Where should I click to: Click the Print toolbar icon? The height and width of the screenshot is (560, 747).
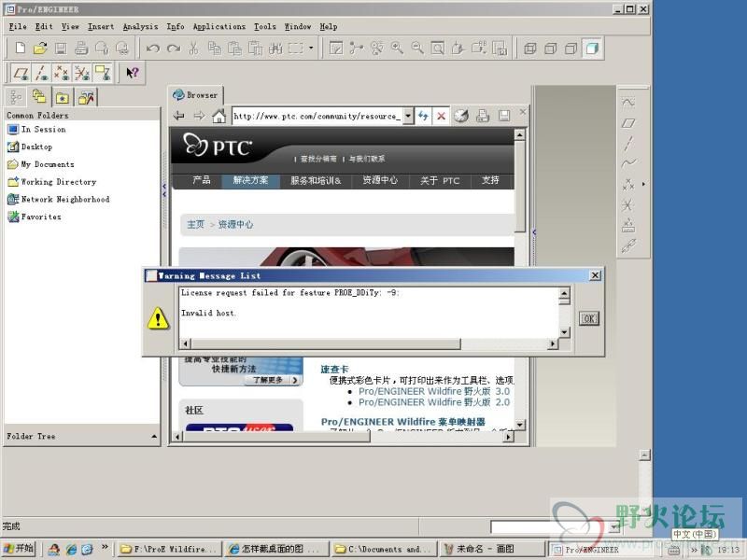pos(81,49)
